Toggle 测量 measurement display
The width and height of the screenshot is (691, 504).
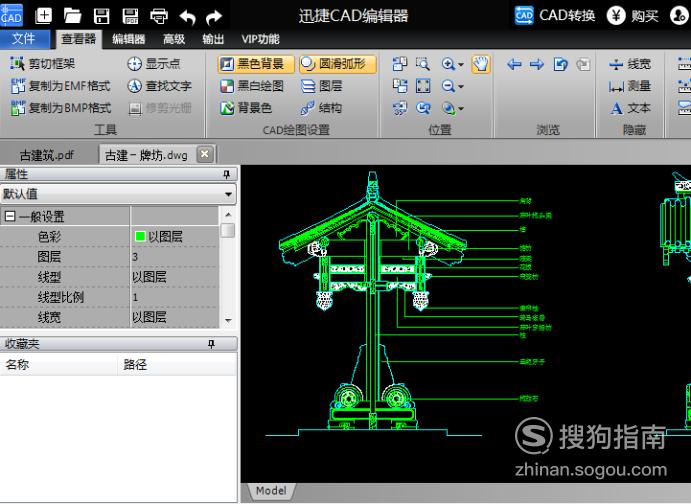[x=629, y=86]
